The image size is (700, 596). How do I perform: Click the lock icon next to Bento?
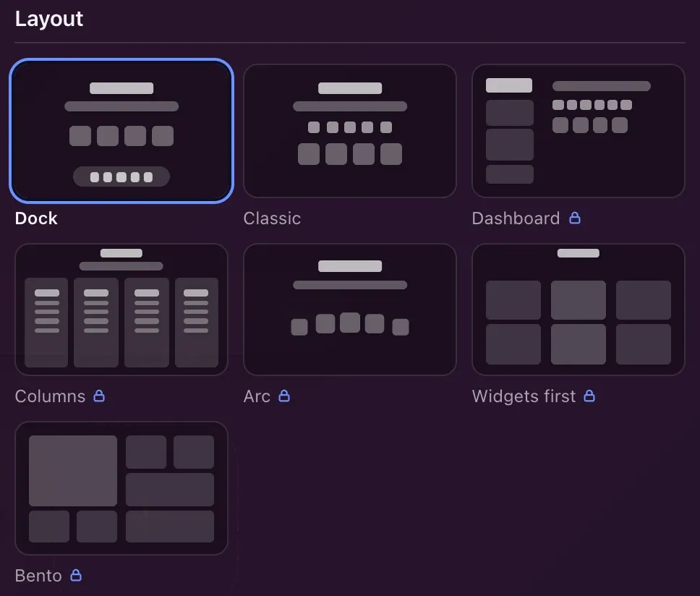[x=76, y=575]
